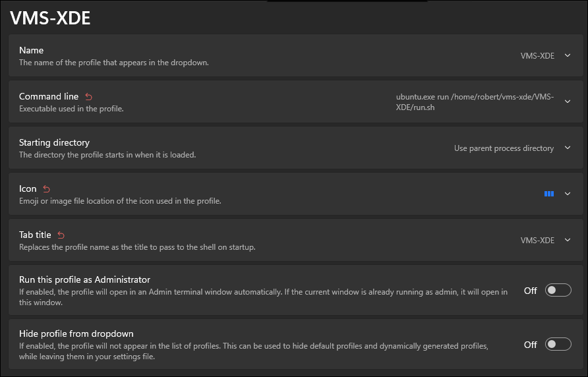Expand the Command line chevron

[x=568, y=101]
